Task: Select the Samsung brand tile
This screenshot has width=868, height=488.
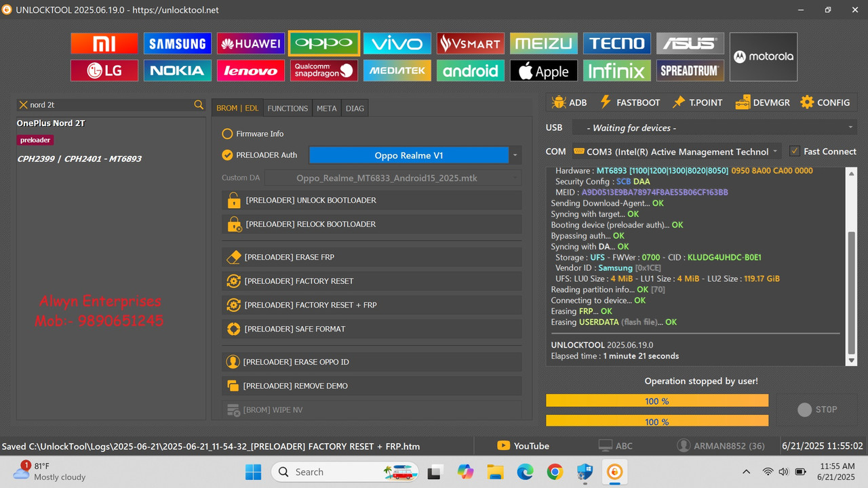Action: 177,43
